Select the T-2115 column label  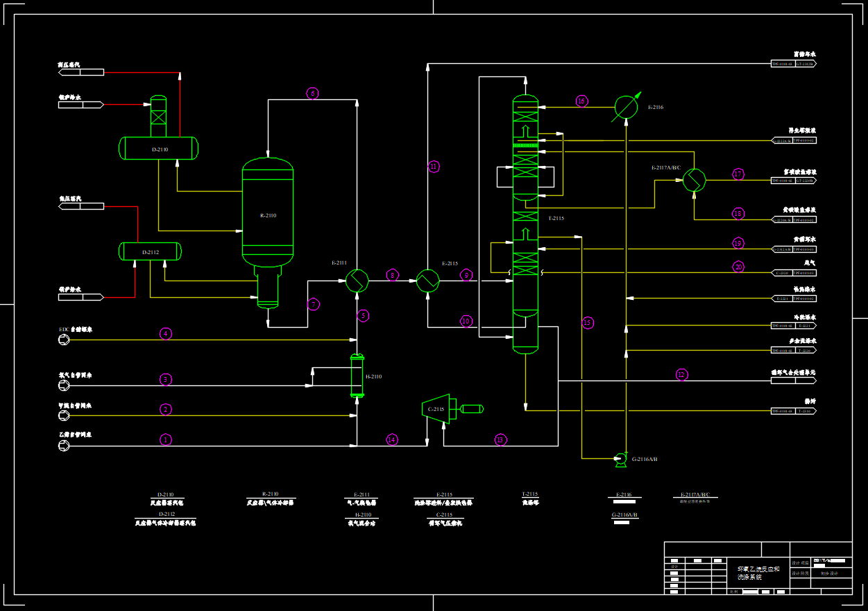[x=556, y=219]
